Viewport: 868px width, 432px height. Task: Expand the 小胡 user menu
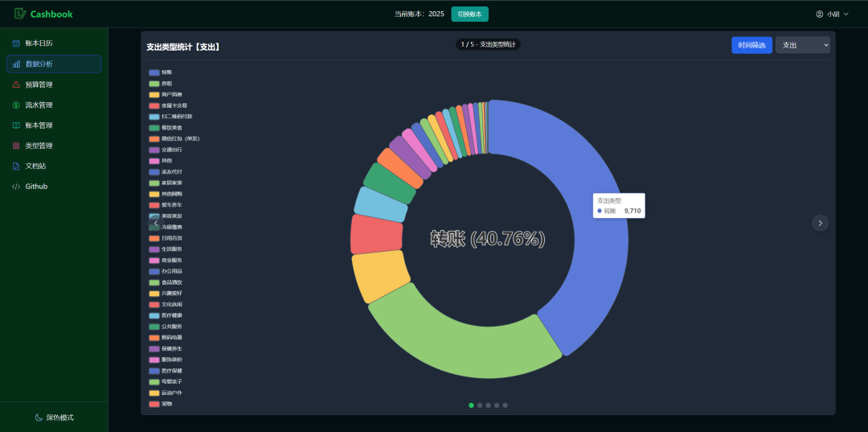[x=832, y=14]
